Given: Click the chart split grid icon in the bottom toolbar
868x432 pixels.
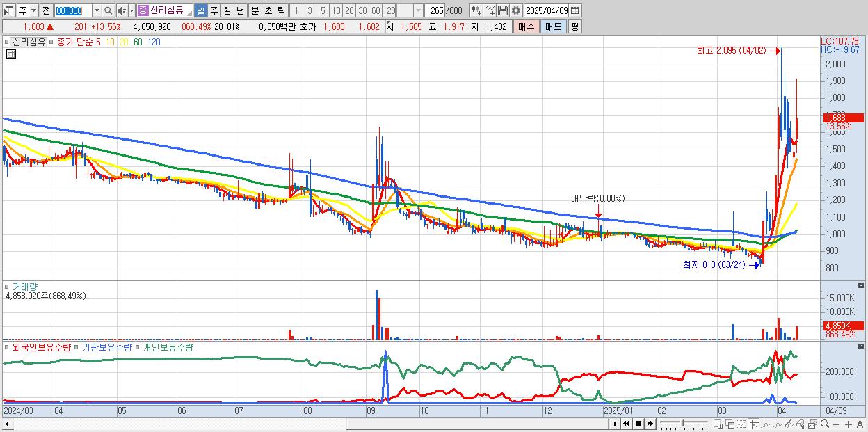Looking at the screenshot, I should [x=718, y=424].
